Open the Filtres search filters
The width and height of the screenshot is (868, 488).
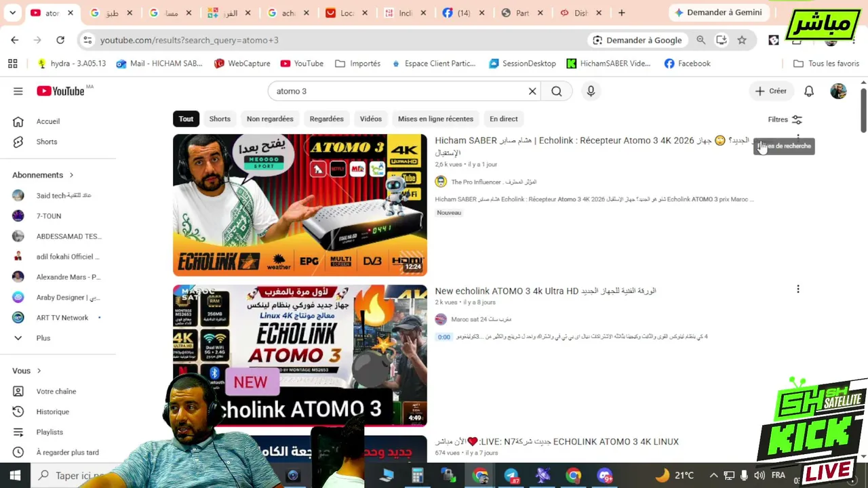coord(785,119)
